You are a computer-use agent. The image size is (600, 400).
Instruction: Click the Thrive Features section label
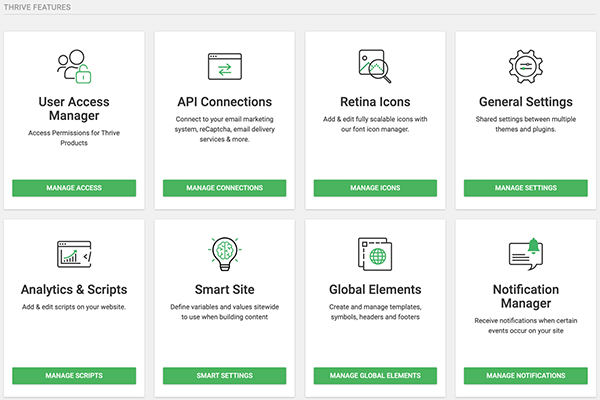[x=37, y=7]
